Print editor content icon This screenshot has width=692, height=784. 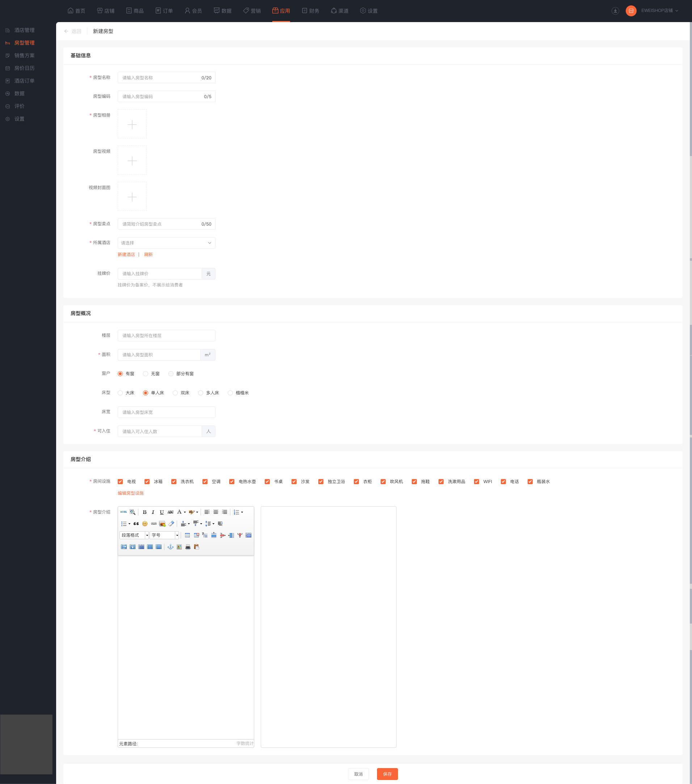(x=188, y=547)
